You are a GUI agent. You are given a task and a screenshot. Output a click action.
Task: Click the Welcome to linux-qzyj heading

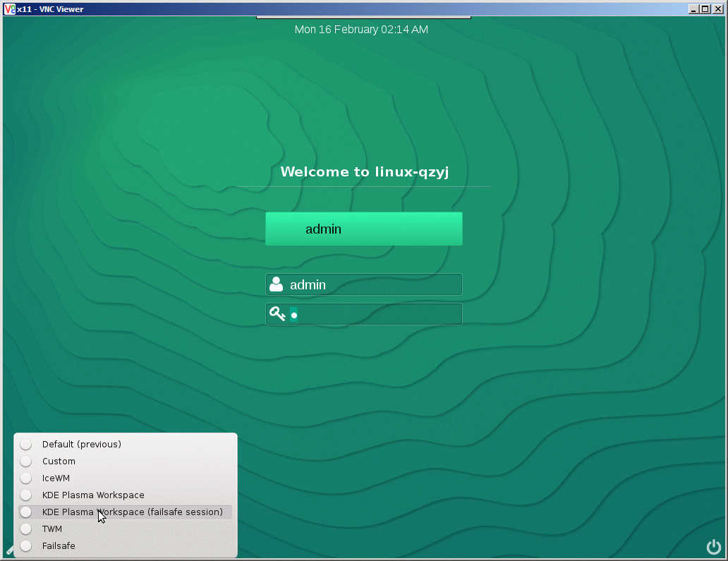point(365,172)
